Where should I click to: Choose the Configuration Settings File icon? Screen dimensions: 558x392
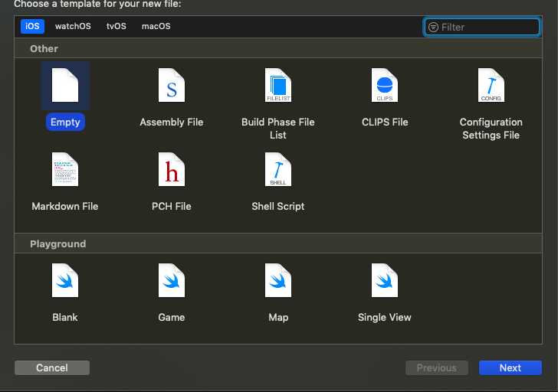point(491,86)
